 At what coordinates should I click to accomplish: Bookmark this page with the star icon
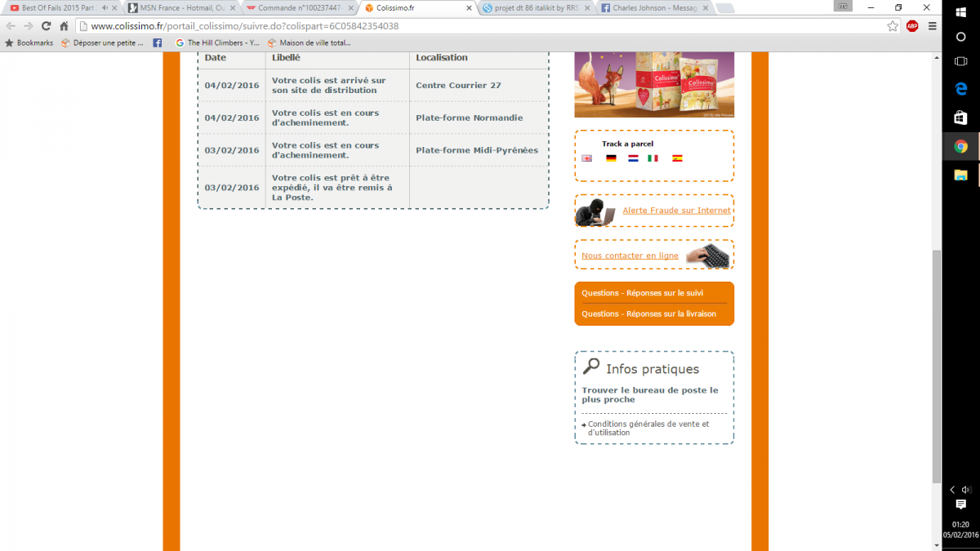tap(893, 26)
